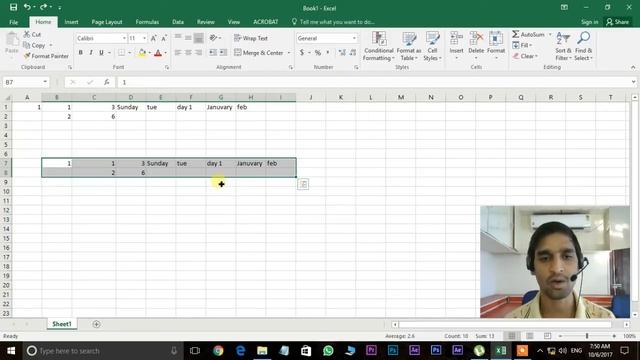This screenshot has width=640, height=360.
Task: Select the Sheet1 tab
Action: pos(62,324)
